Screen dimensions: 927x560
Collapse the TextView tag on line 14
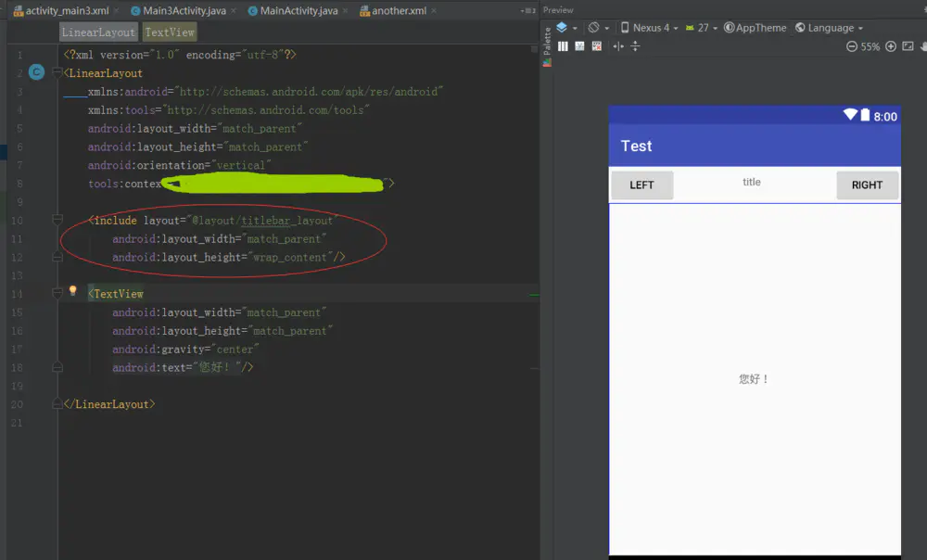pos(57,293)
